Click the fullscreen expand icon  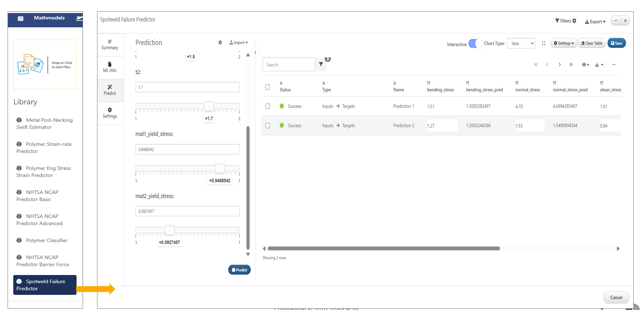pyautogui.click(x=543, y=43)
